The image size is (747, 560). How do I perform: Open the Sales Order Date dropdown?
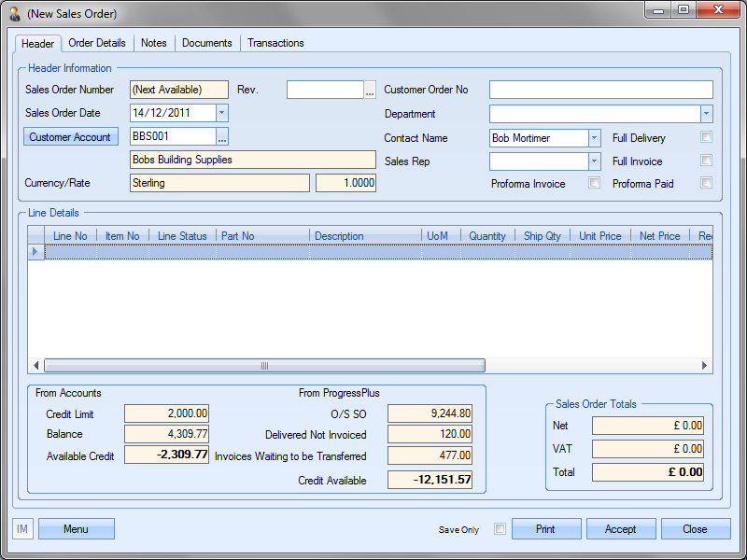tap(221, 113)
